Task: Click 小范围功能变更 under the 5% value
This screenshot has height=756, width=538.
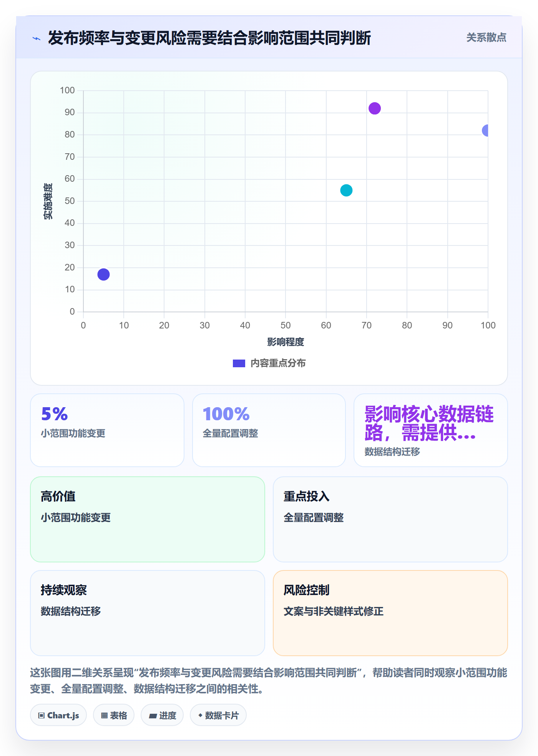Action: tap(73, 433)
